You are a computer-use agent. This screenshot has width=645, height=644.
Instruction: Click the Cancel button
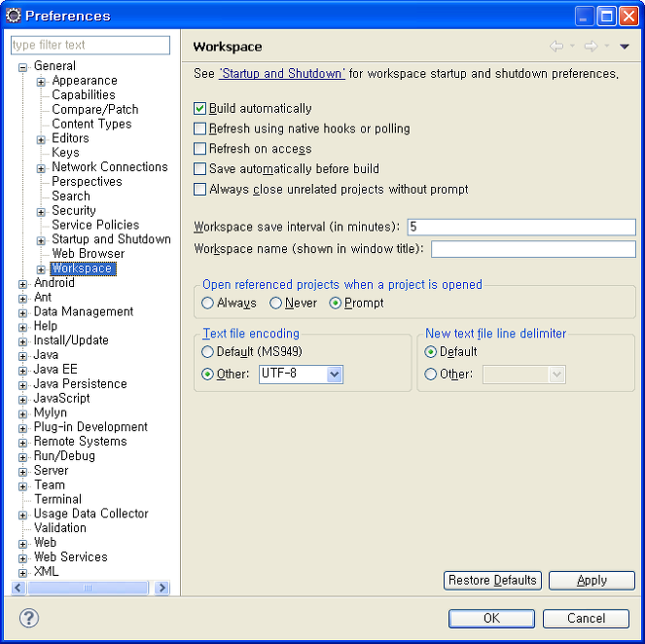coord(587,618)
